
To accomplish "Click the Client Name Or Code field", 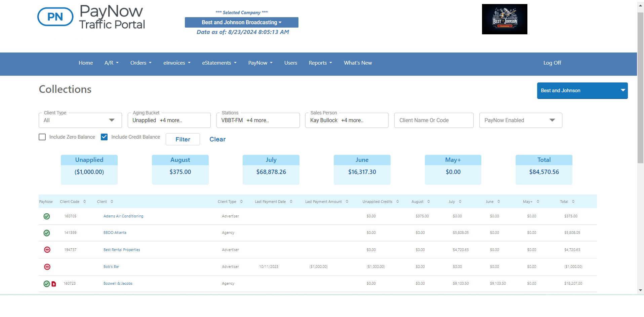I will coord(434,120).
